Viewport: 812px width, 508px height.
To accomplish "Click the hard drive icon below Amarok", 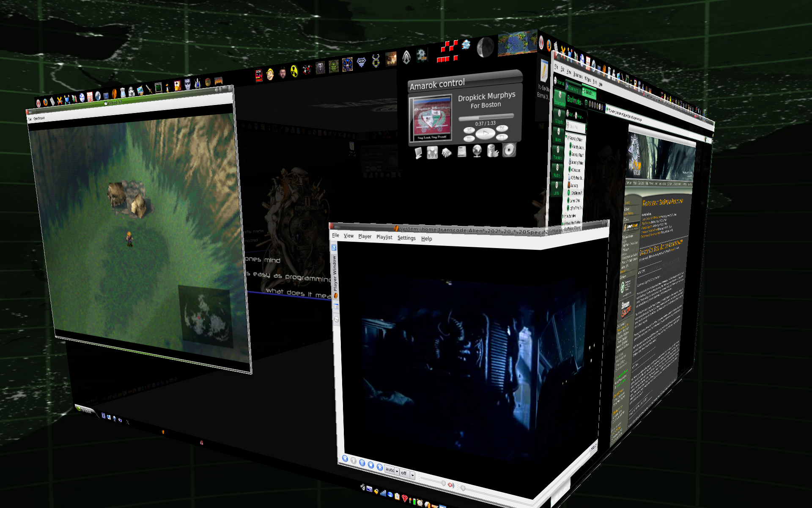I will 462,151.
